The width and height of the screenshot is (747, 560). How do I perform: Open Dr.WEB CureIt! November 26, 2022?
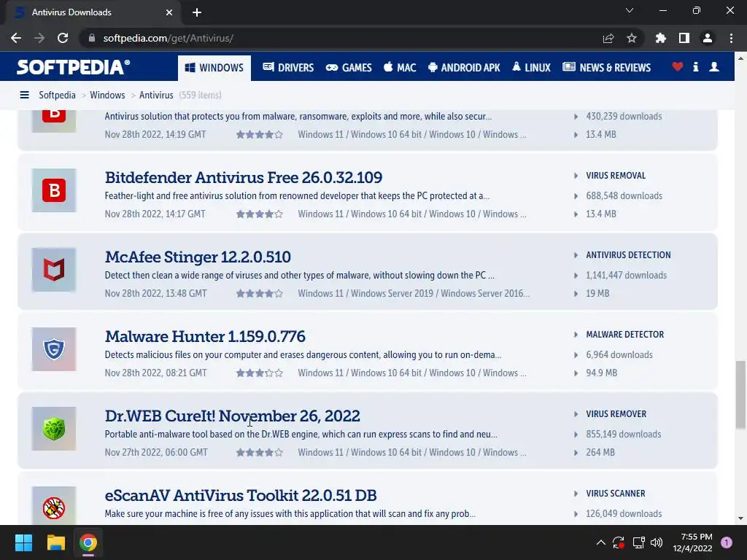tap(233, 416)
